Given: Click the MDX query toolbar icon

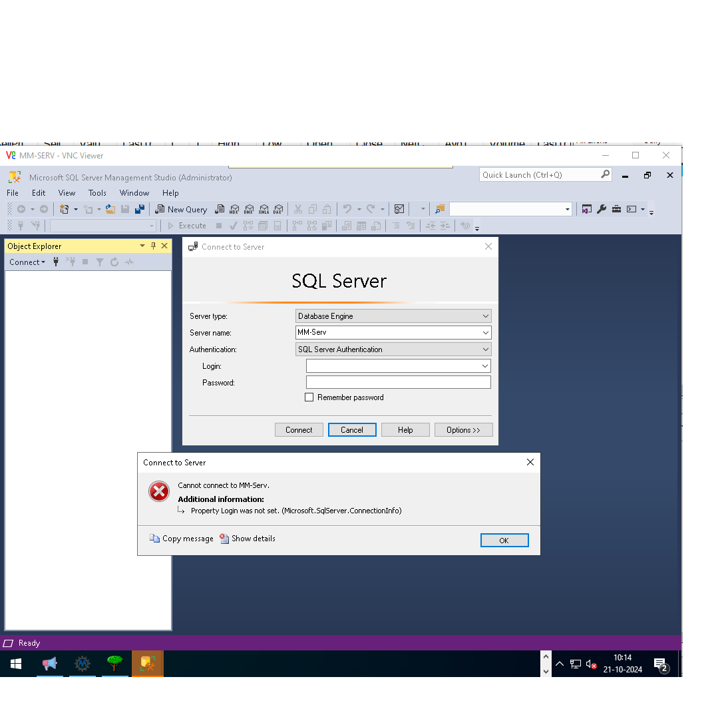Looking at the screenshot, I should click(234, 209).
